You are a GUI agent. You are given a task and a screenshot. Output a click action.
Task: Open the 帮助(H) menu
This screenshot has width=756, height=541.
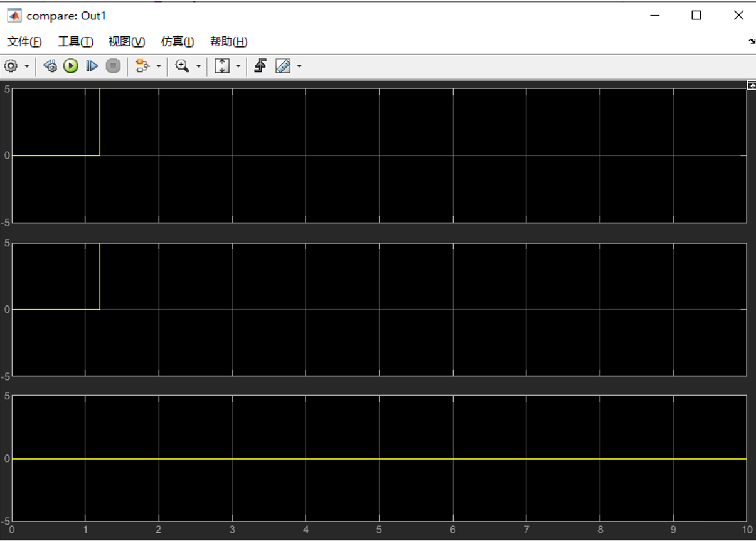(x=228, y=42)
